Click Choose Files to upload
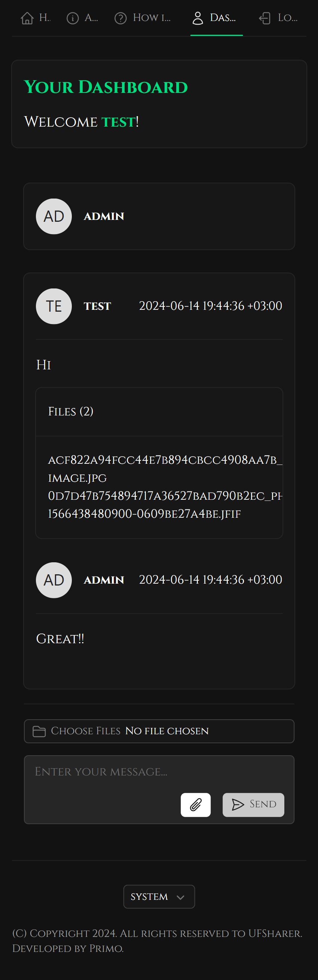Viewport: 318px width, 980px height. tap(85, 731)
